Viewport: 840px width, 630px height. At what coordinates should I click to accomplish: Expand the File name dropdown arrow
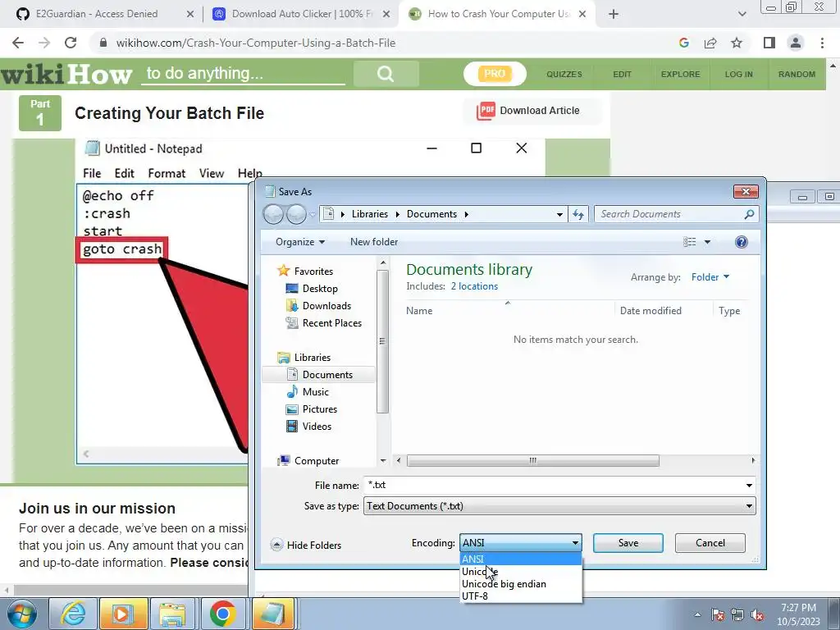748,486
